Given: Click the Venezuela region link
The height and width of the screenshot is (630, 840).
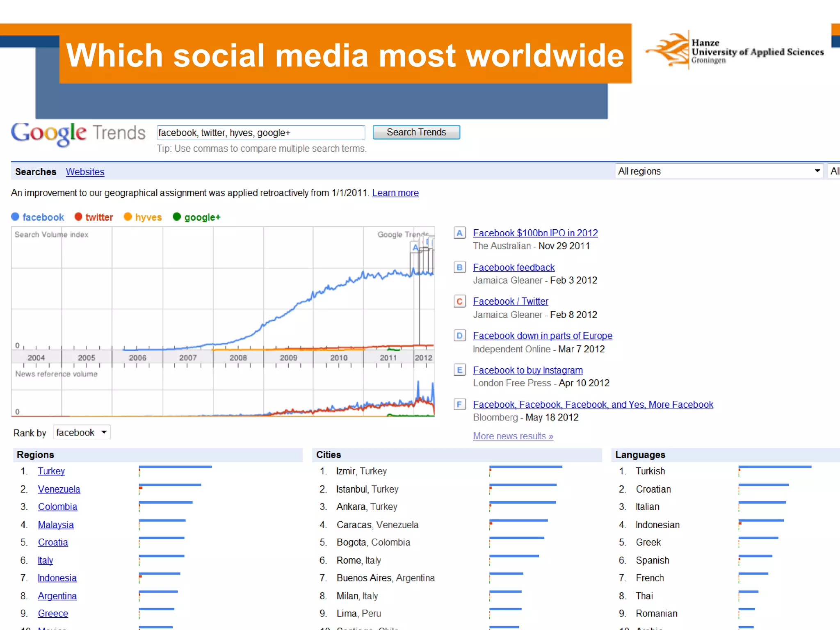Looking at the screenshot, I should [x=59, y=489].
